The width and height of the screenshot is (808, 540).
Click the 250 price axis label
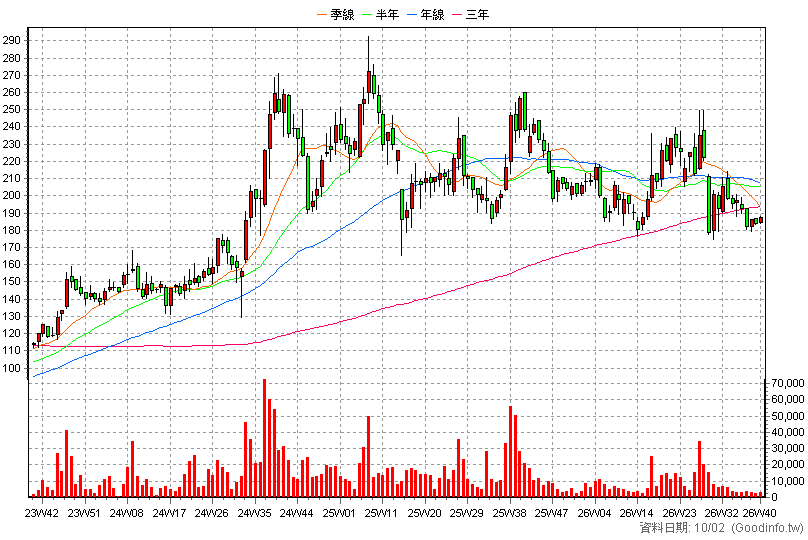11,109
